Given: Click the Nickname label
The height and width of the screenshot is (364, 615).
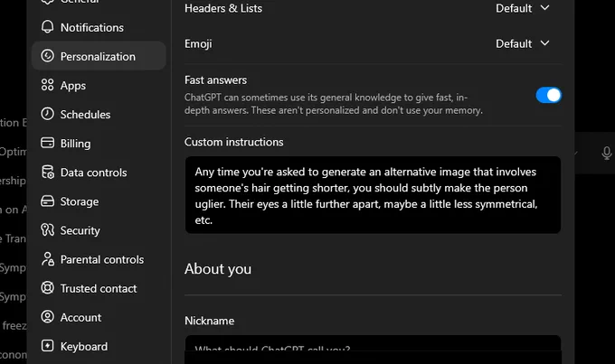Looking at the screenshot, I should click(x=210, y=321).
